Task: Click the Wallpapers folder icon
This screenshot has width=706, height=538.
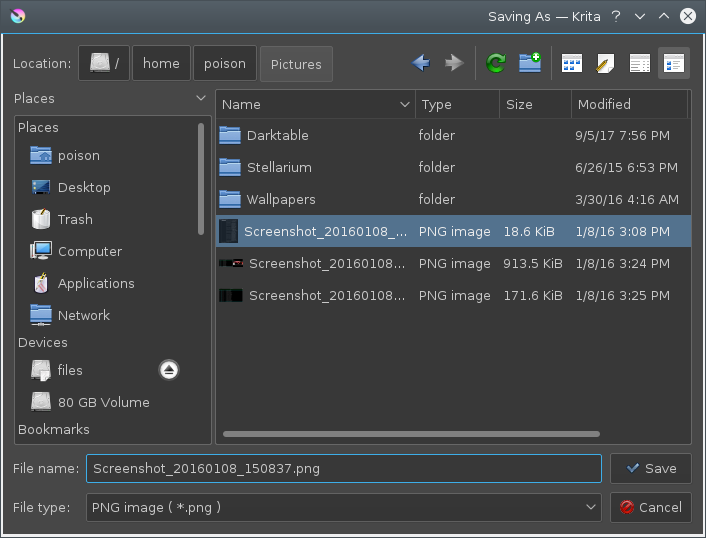Action: 230,199
